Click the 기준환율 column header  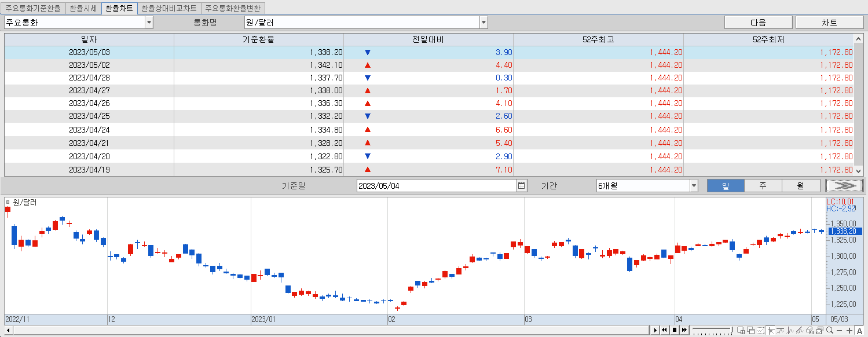tap(259, 39)
